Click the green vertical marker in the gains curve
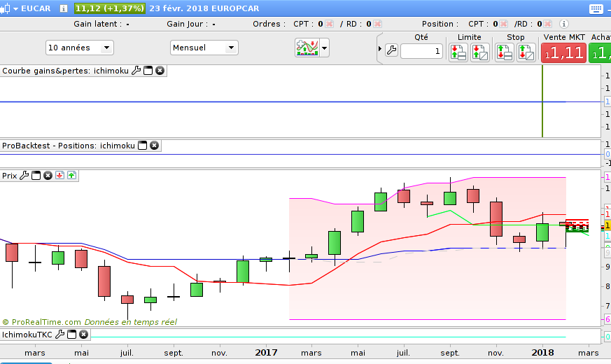Screen dimensions: 611x364 [542, 101]
